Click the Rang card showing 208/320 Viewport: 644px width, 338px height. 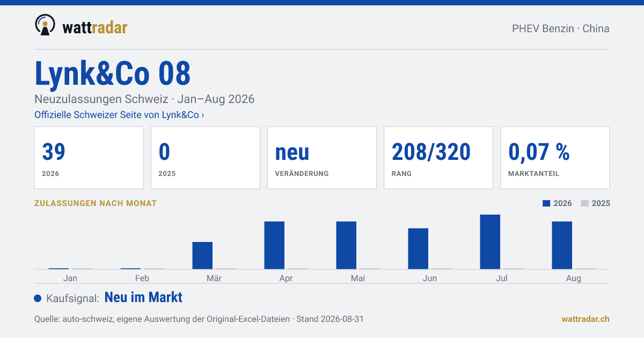pos(438,158)
